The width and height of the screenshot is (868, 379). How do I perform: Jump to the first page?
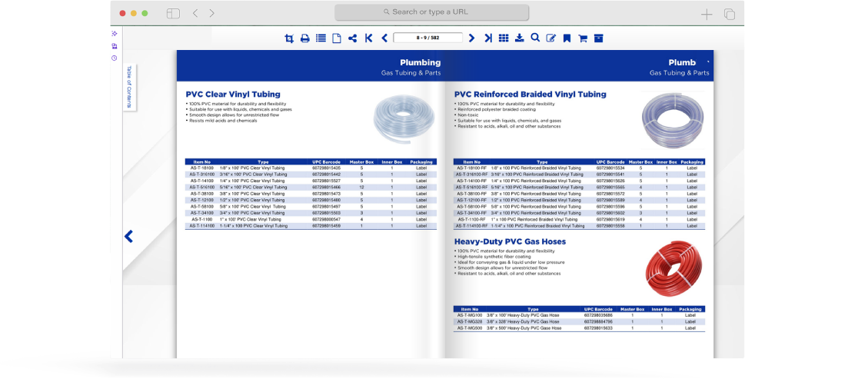click(x=369, y=38)
